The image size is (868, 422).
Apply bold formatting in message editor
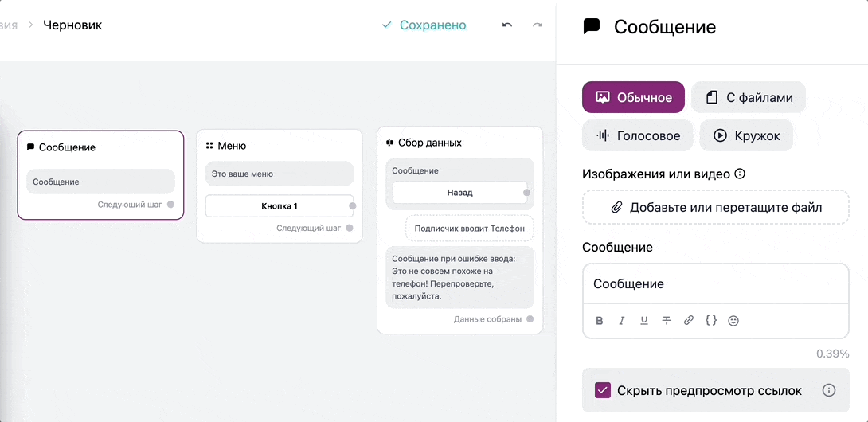600,320
